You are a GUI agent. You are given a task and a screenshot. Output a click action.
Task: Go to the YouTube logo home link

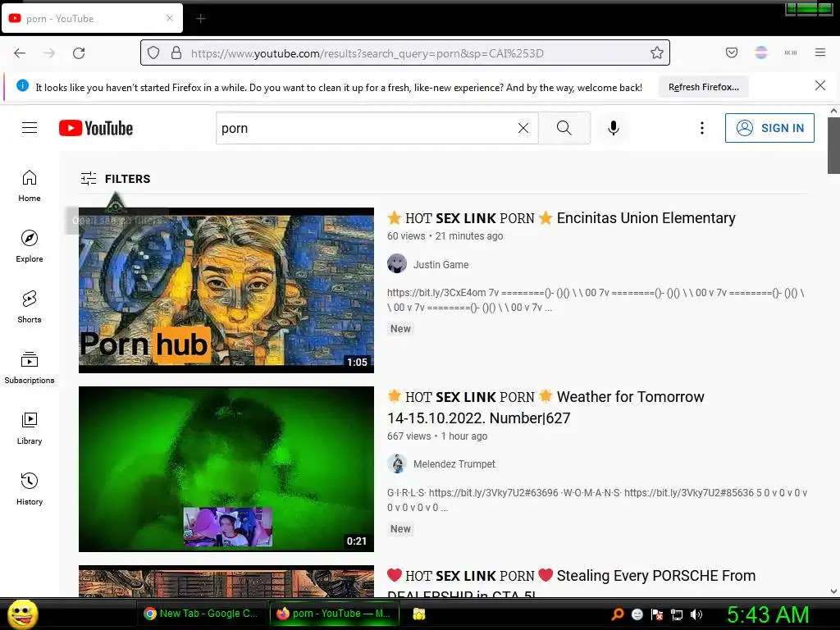pos(96,128)
